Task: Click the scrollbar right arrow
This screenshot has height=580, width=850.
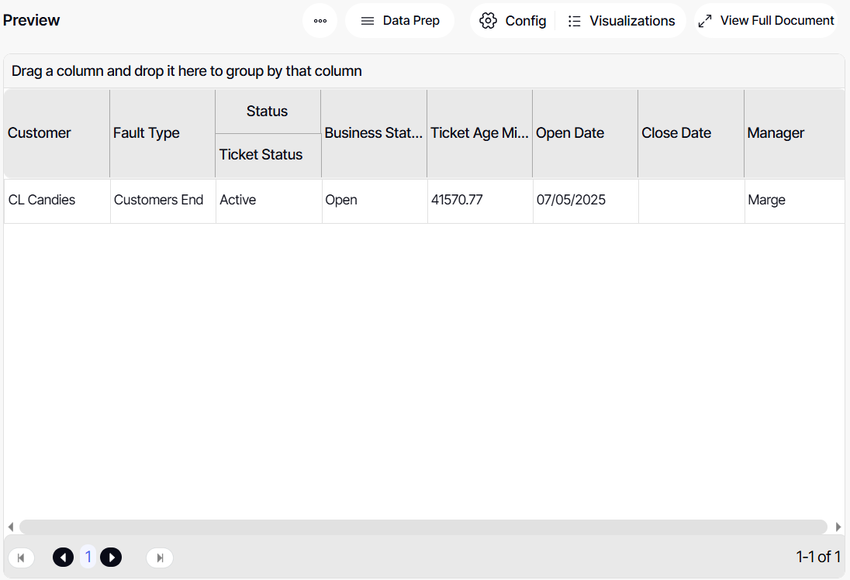Action: 837,527
